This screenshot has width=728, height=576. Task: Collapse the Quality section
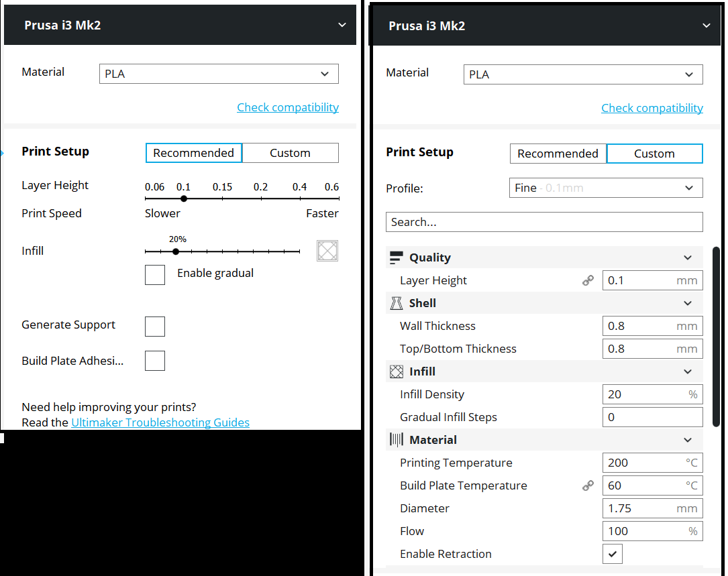tap(688, 257)
